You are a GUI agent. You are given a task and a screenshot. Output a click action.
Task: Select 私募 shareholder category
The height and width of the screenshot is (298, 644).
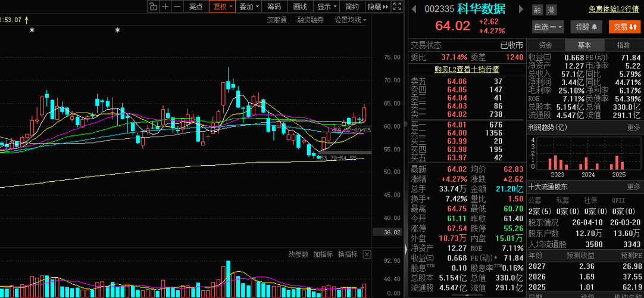(562, 201)
